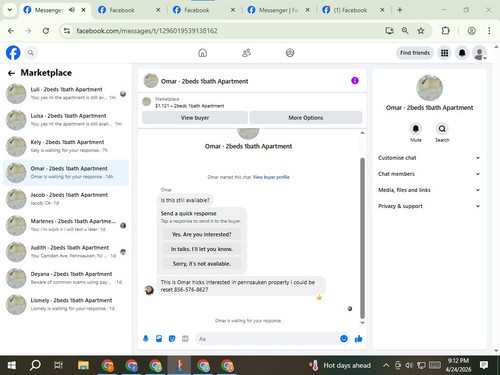500x375 pixels.
Task: Go back using the Marketplace back arrow
Action: click(x=11, y=73)
